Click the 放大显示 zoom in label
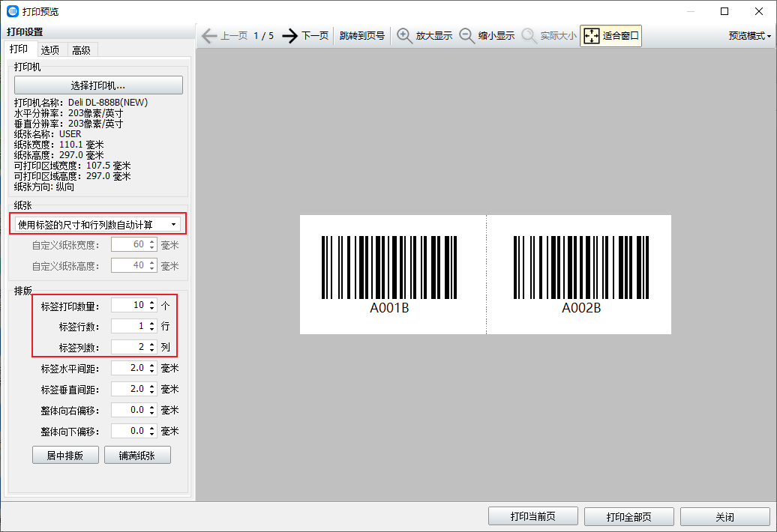This screenshot has height=532, width=777. point(434,36)
